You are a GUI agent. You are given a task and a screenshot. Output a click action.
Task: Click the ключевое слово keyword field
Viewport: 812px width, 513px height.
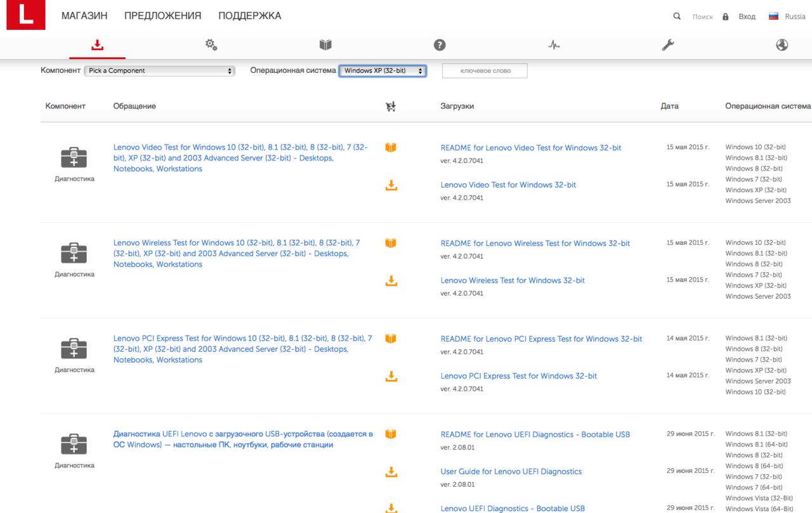(x=485, y=71)
